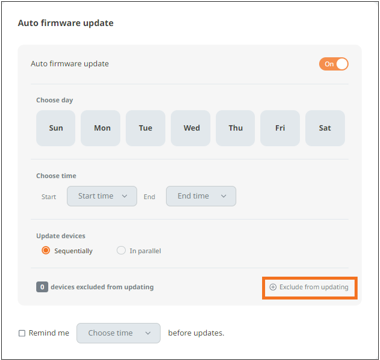Click the Start time dropdown chevron arrow

(124, 196)
